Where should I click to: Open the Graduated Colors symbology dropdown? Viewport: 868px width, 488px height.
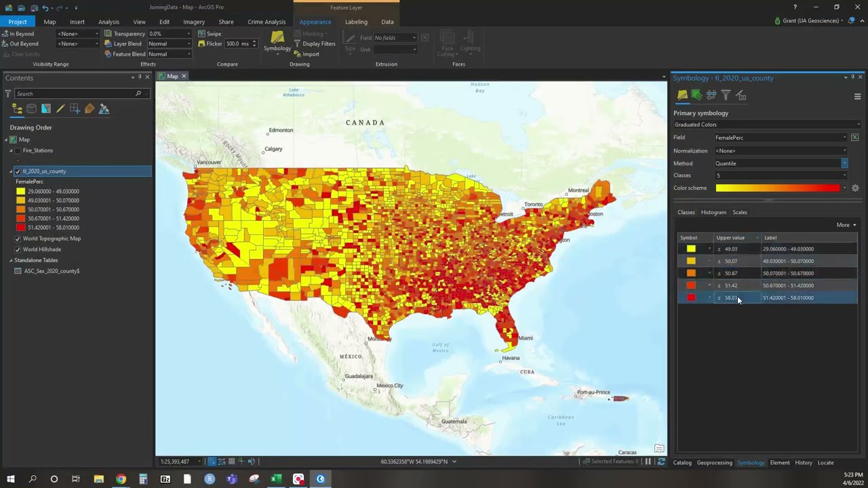767,125
